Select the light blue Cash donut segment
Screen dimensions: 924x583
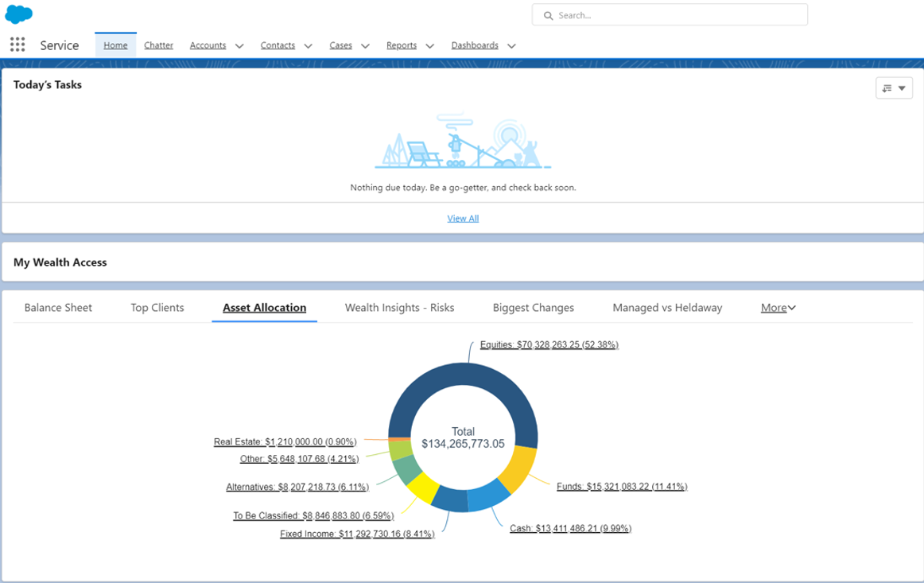point(488,496)
